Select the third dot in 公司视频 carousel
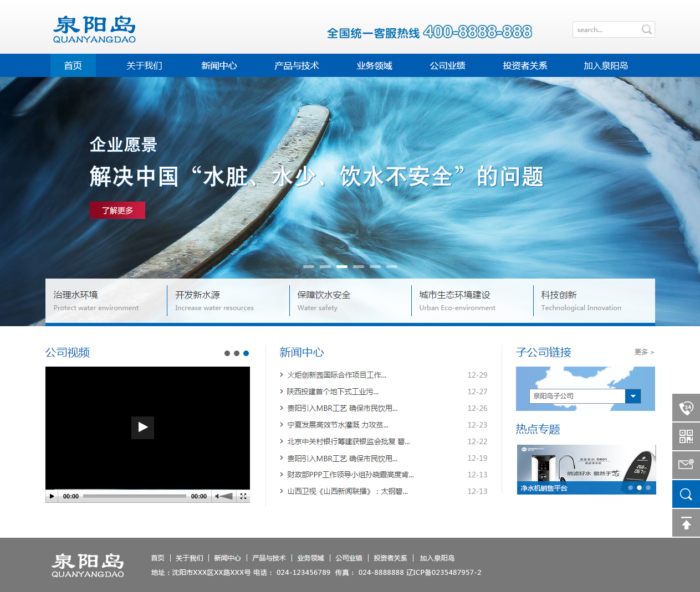The height and width of the screenshot is (592, 700). tap(246, 353)
